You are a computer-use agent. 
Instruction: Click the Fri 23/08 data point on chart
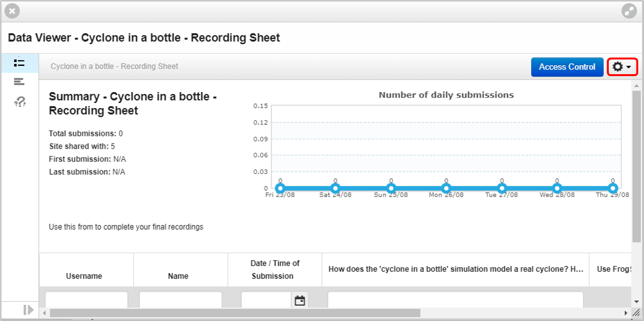280,189
